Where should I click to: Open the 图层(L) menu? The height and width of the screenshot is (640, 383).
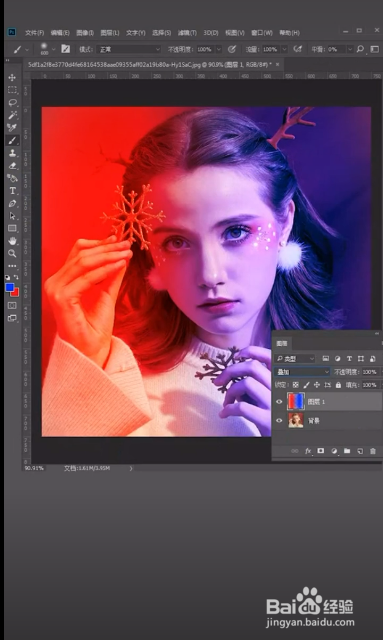110,33
